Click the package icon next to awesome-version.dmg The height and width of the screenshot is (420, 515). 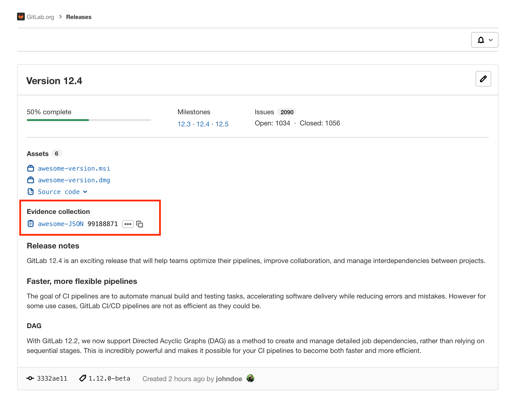30,180
